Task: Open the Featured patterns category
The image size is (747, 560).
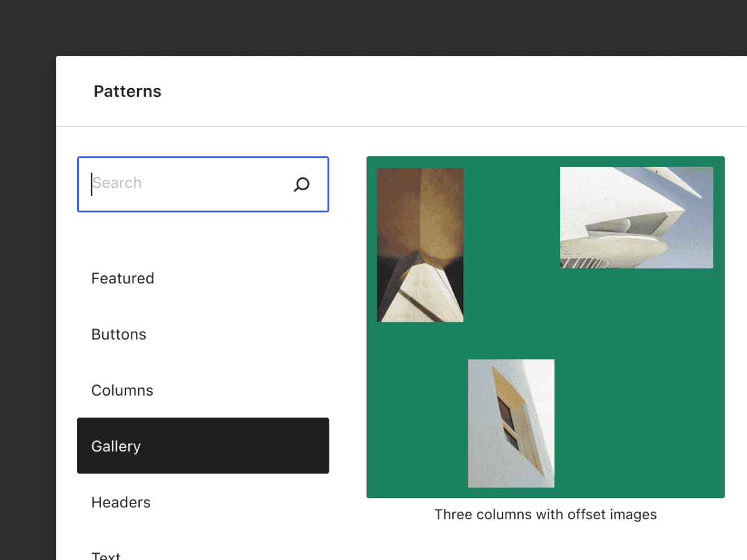Action: pos(122,278)
